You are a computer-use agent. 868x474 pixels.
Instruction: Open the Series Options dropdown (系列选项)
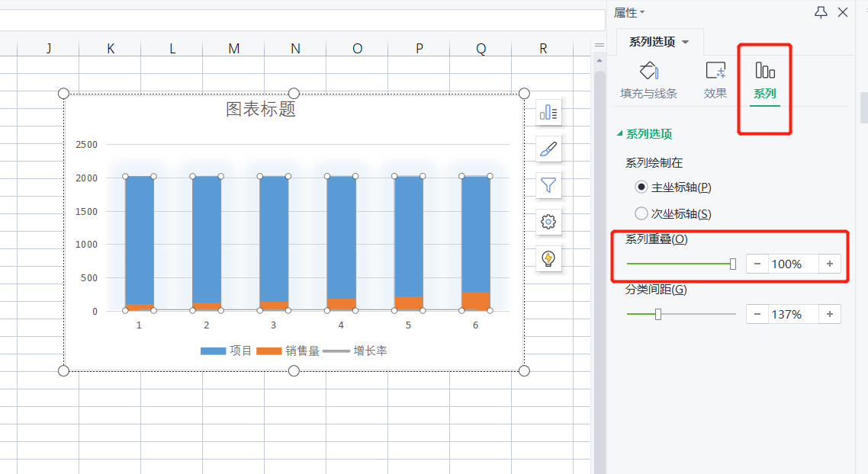click(659, 42)
